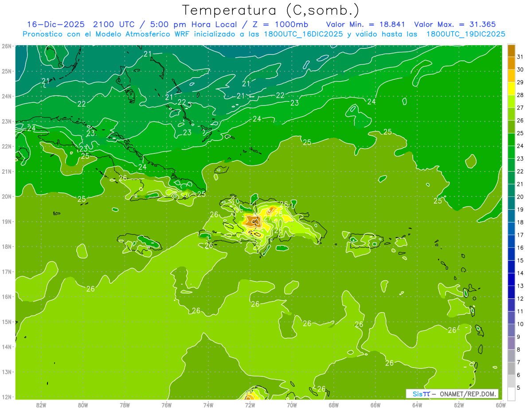Click the gray color bar segment between 6 and 7

tap(511, 368)
